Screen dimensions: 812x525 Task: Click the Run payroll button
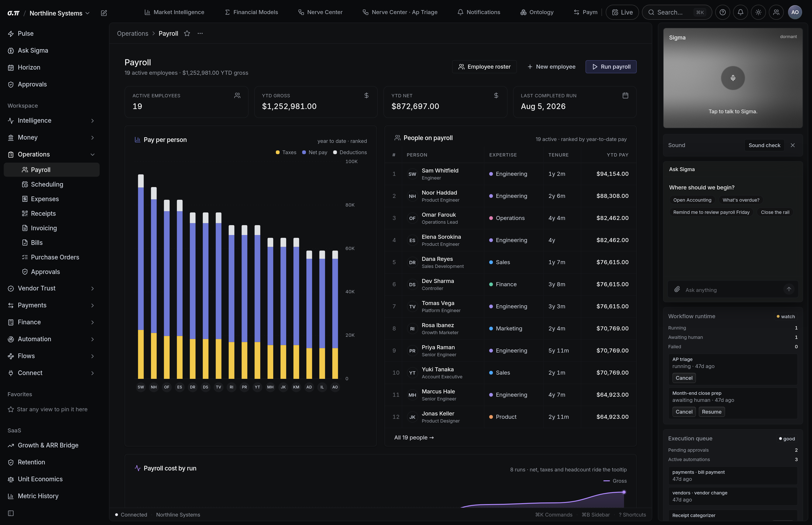pos(611,67)
